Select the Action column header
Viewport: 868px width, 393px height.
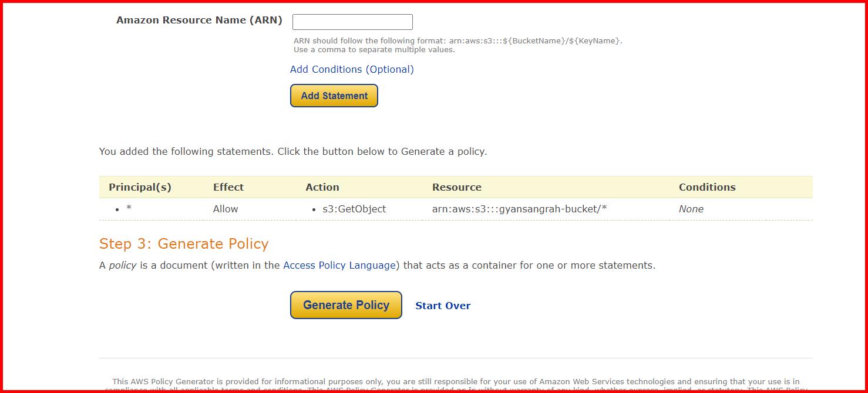tap(322, 187)
